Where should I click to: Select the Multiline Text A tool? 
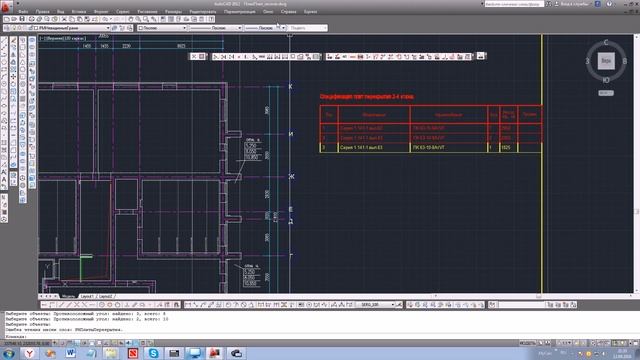point(4,180)
